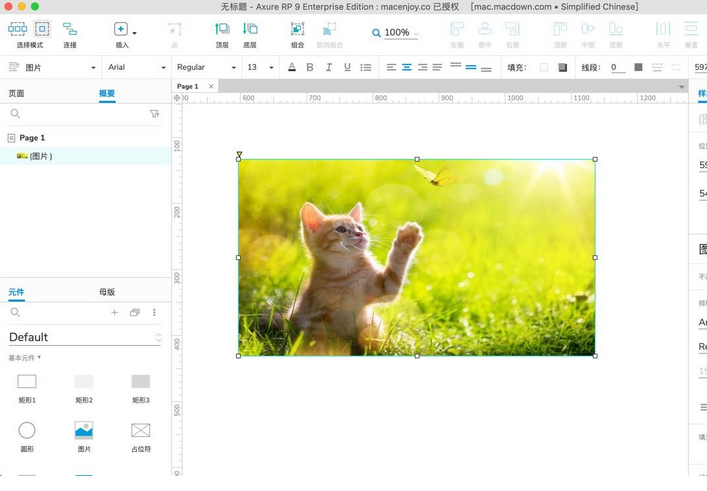This screenshot has height=491, width=707.
Task: Click the 插入 insert plus icon
Action: click(x=120, y=29)
